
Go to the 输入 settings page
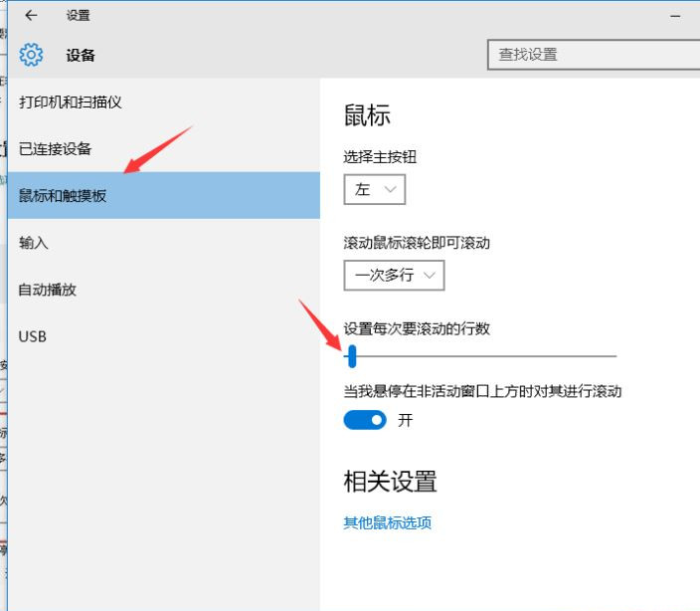34,243
